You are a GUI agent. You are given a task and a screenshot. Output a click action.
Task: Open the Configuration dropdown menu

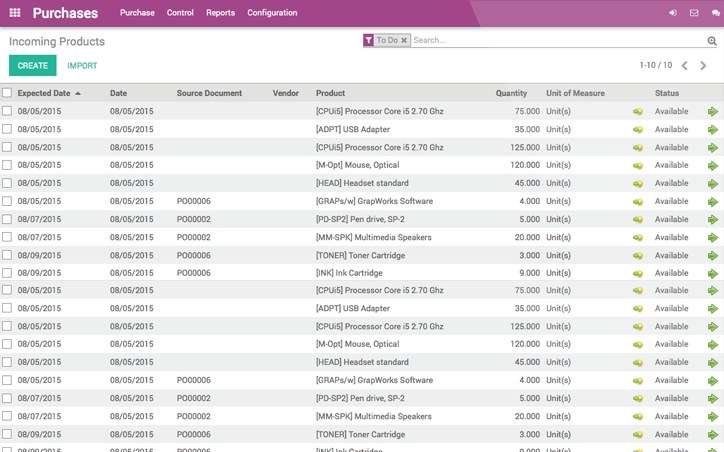pyautogui.click(x=272, y=13)
